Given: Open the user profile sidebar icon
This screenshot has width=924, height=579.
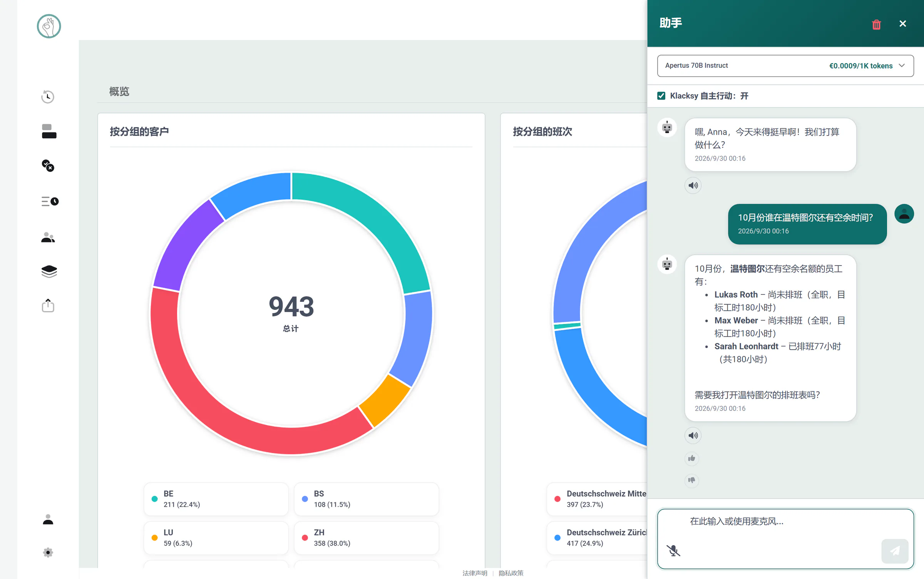Looking at the screenshot, I should click(48, 520).
